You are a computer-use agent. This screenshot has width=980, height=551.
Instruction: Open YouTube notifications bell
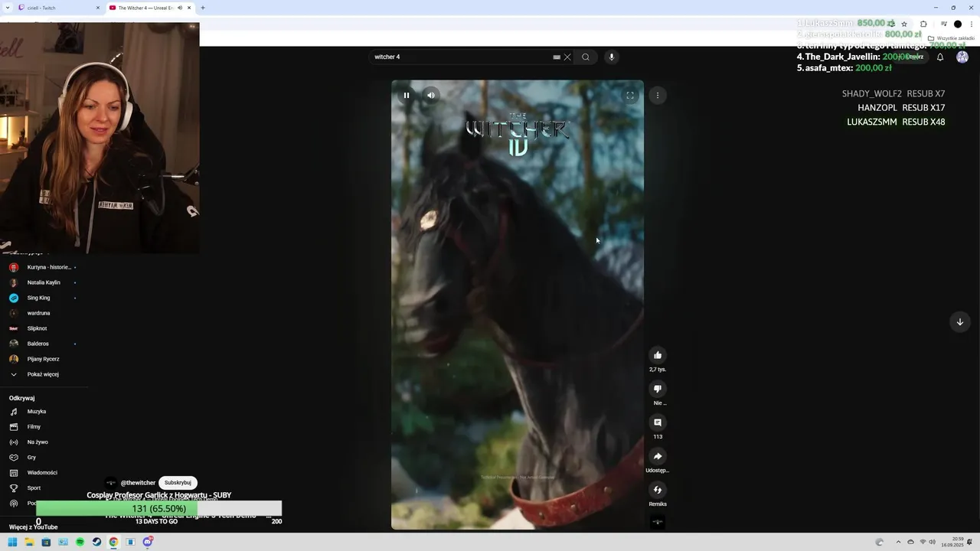coord(940,57)
